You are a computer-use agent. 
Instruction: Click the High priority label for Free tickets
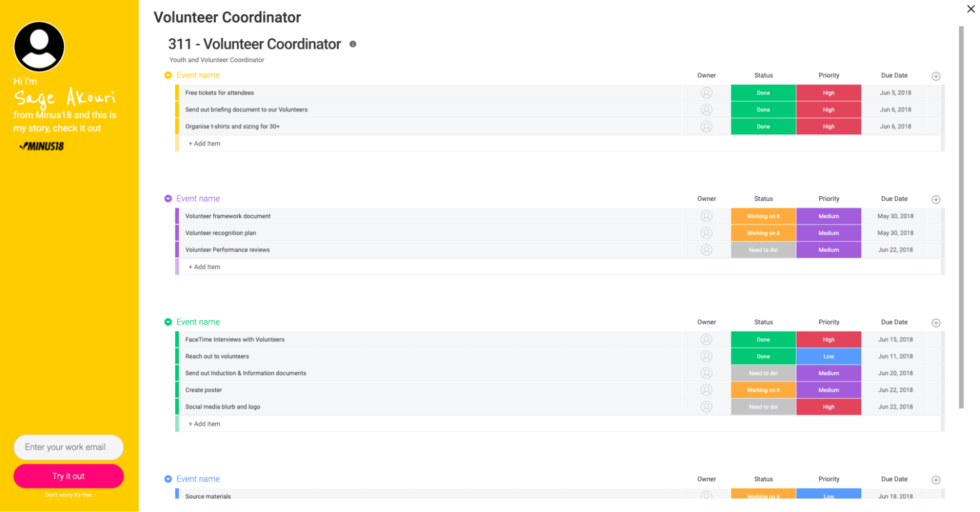pyautogui.click(x=829, y=93)
